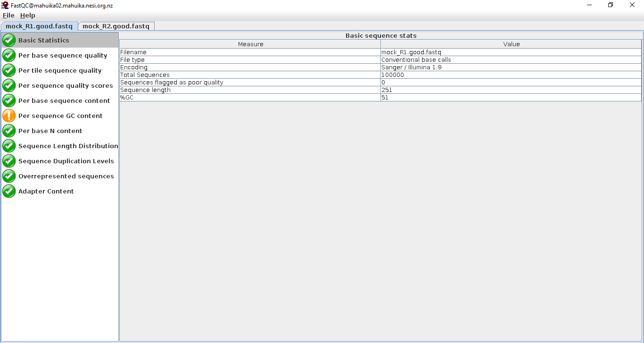Click the Measure column header
The height and width of the screenshot is (343, 644).
[x=250, y=44]
